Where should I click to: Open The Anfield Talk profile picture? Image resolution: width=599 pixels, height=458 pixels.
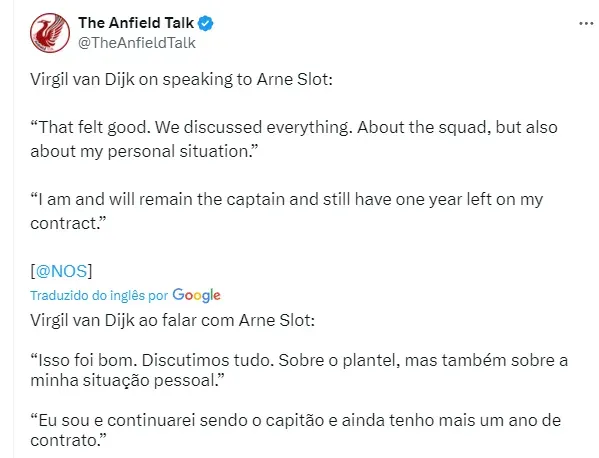click(50, 33)
